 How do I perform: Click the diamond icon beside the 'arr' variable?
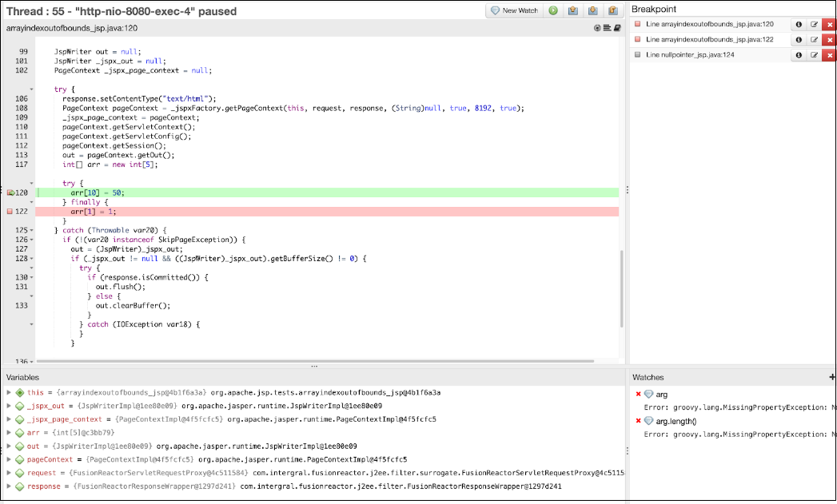pyautogui.click(x=20, y=433)
